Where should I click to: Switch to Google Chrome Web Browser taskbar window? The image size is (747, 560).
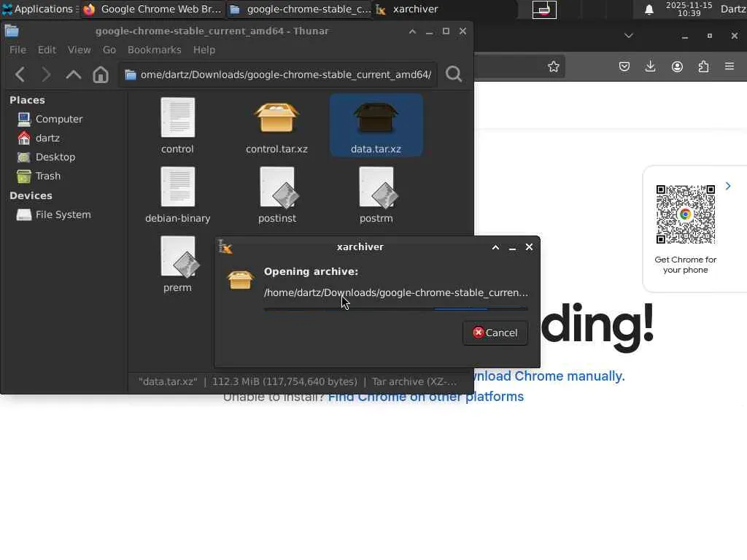pos(152,9)
